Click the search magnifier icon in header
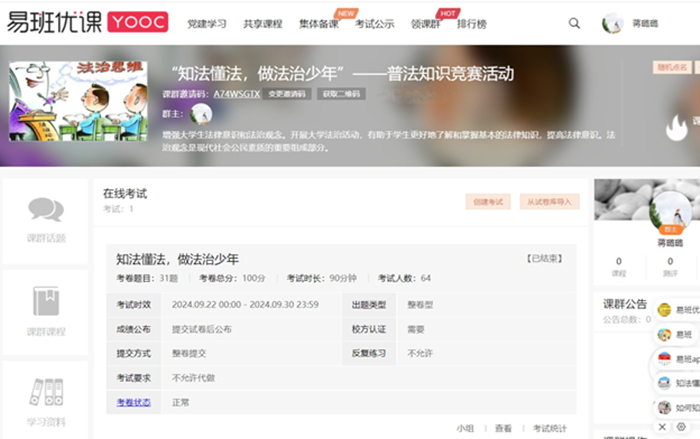The width and height of the screenshot is (700, 439). coord(574,23)
